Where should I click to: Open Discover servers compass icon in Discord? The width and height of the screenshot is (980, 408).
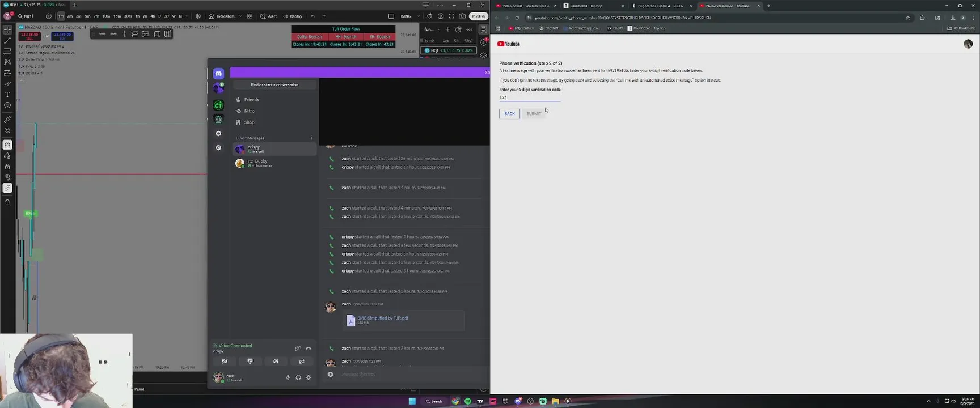(x=218, y=147)
